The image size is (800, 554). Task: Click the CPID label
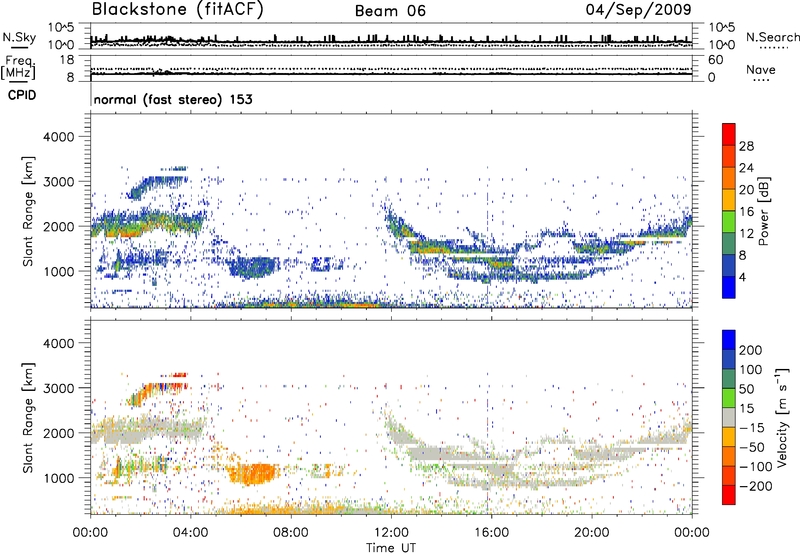pos(22,95)
